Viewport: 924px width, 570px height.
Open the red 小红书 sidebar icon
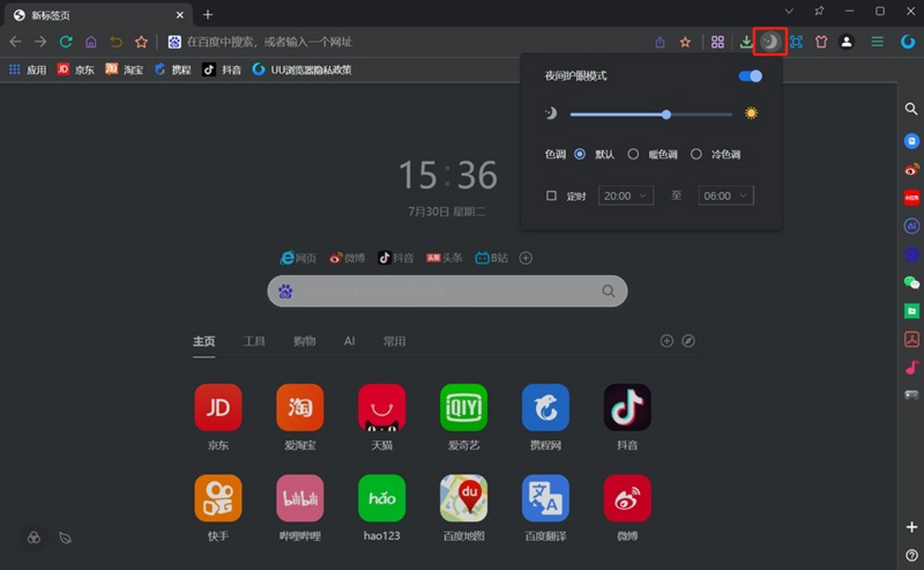(x=912, y=197)
